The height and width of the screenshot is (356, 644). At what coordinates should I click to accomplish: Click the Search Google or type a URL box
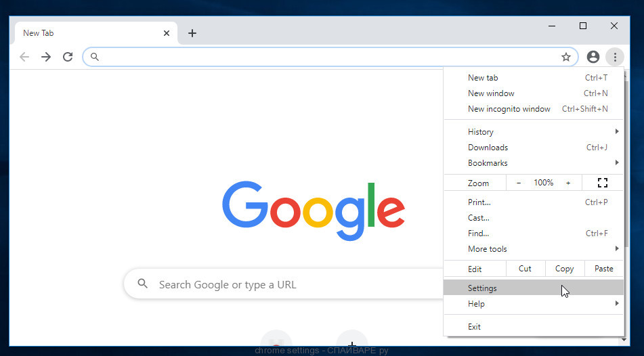coord(283,284)
